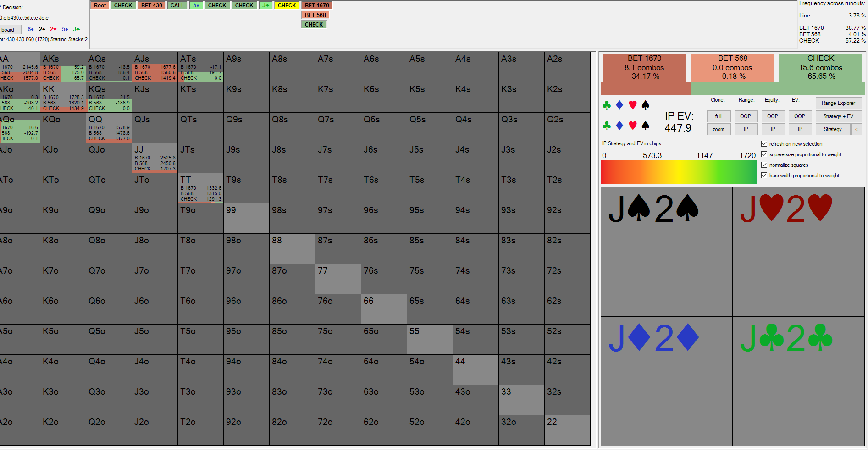Select the BET 1670 8.1 combos summary box
Viewport: 868px width, 451px height.
point(644,67)
